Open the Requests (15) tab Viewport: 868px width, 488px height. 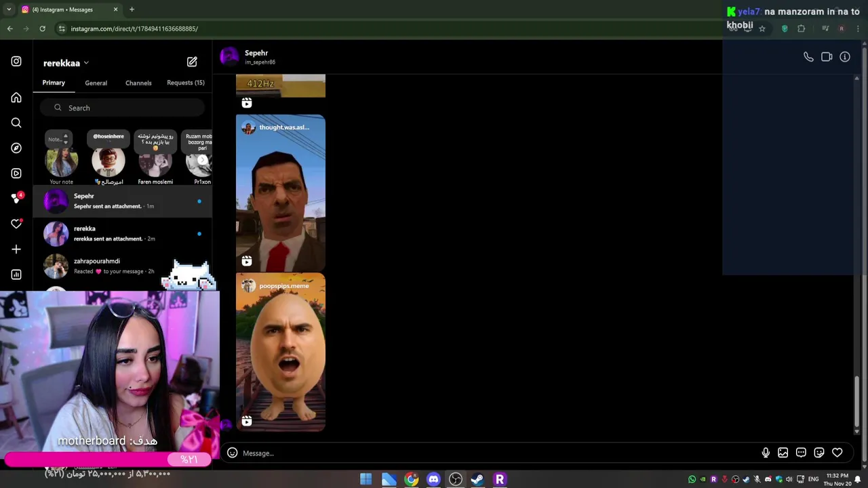pos(186,83)
